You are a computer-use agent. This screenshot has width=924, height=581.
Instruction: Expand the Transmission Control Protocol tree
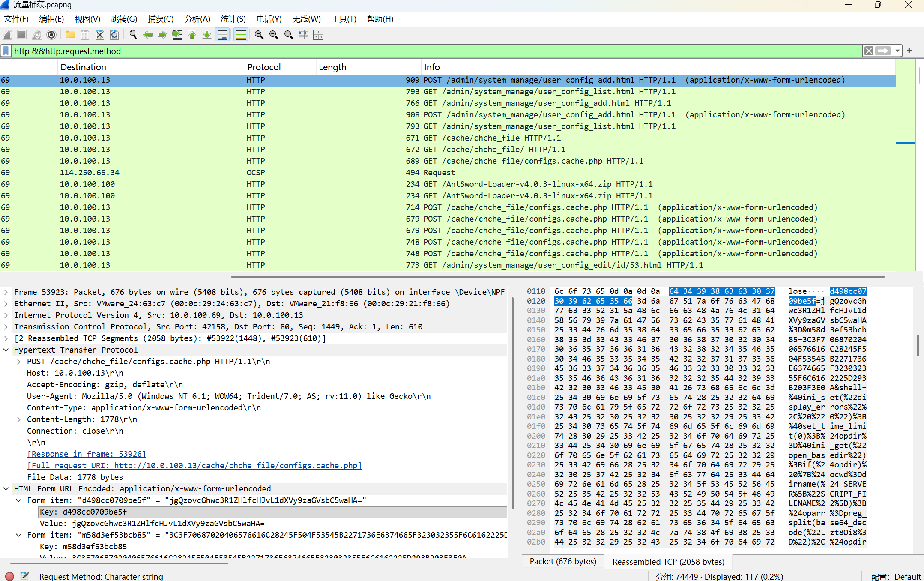click(x=6, y=327)
